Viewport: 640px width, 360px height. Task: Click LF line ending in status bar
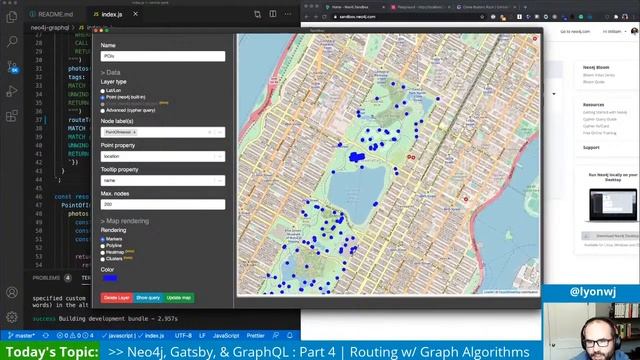(202, 336)
